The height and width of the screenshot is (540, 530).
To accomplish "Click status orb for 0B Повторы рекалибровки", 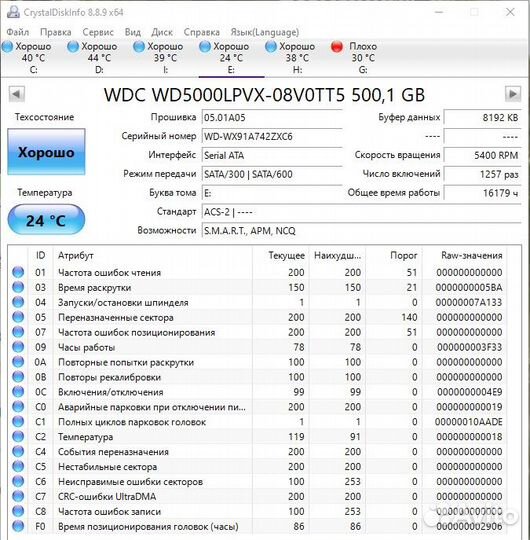I will [18, 376].
